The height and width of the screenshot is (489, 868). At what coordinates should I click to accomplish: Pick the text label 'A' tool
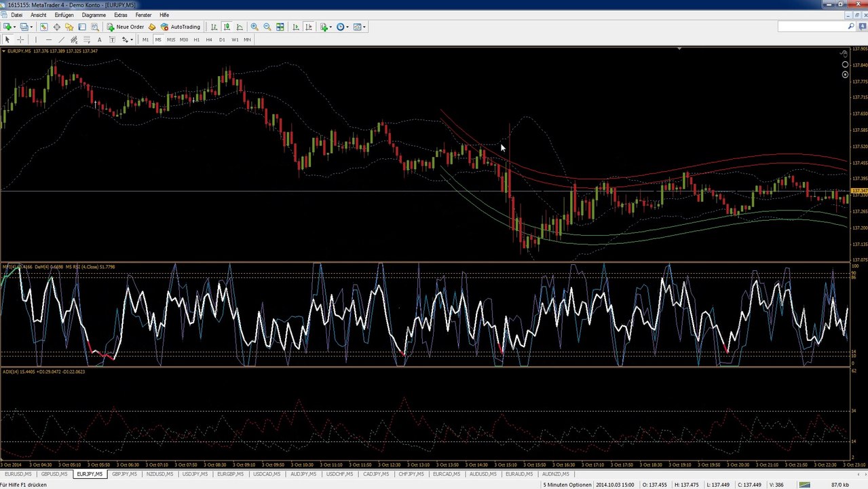[100, 40]
